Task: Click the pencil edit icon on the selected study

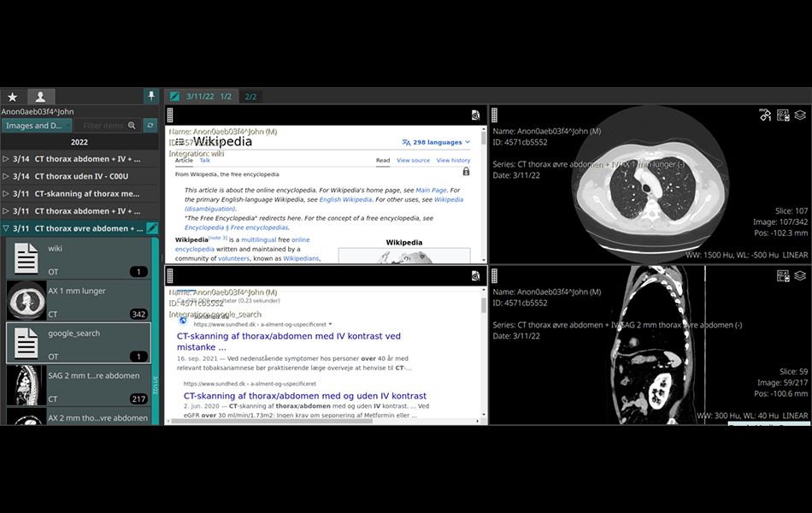Action: pos(152,228)
